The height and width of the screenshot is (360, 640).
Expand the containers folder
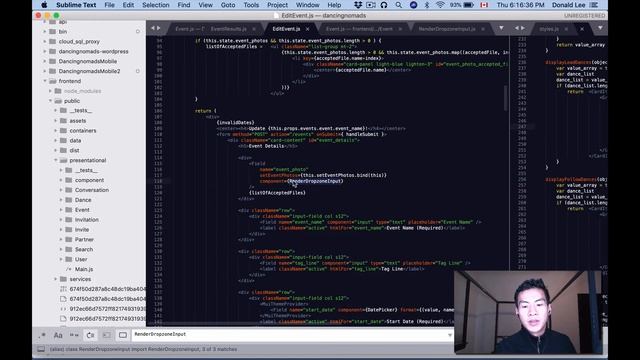point(56,131)
